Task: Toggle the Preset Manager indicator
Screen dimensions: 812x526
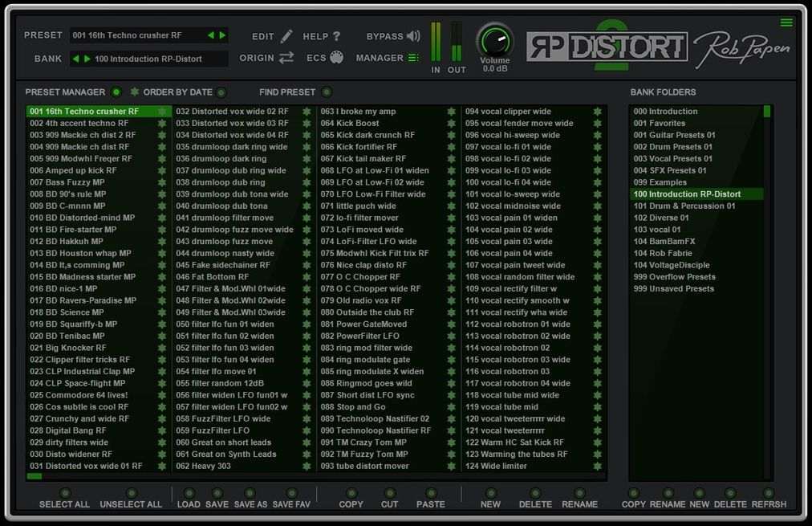Action: pyautogui.click(x=118, y=92)
